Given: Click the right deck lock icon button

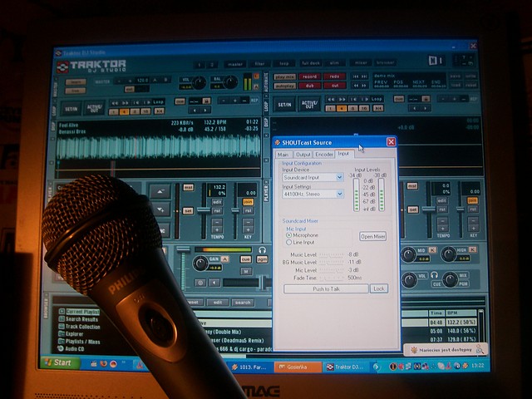Looking at the screenshot, I should click(x=426, y=99).
